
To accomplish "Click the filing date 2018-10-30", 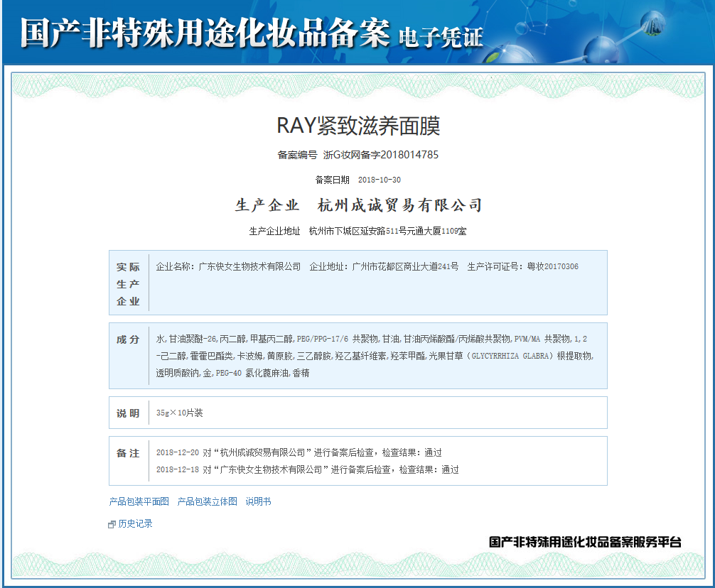I will [380, 180].
